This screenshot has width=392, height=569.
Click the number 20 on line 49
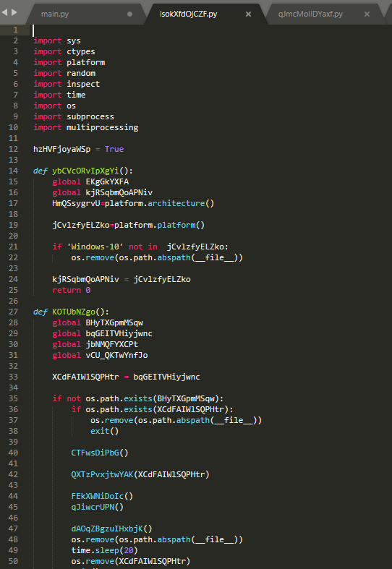[129, 550]
